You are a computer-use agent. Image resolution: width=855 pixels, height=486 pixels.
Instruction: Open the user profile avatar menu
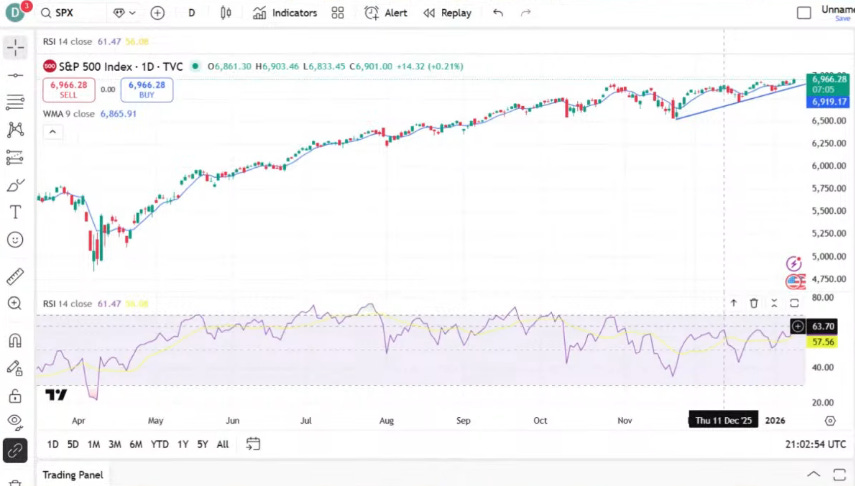point(15,13)
